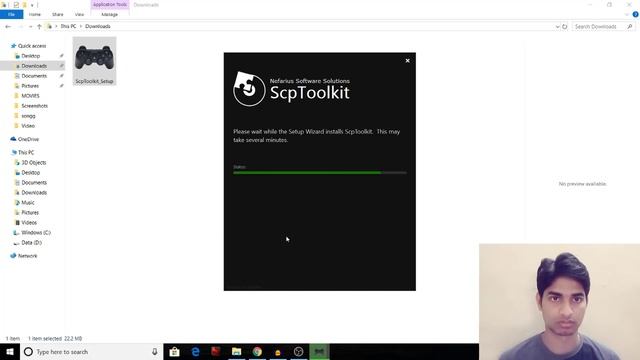Switch to the Home ribbon tab
Screen dimensions: 640x360
[35, 14]
